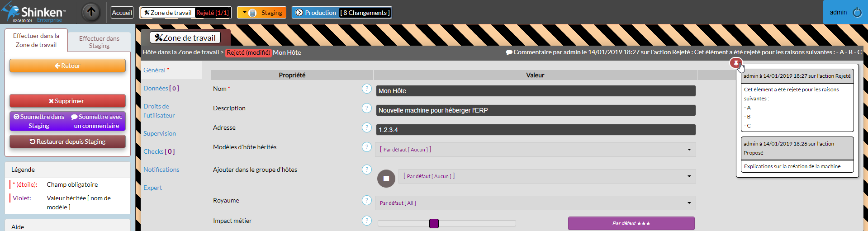Click the up arrow icon in header
This screenshot has width=868, height=231.
91,12
